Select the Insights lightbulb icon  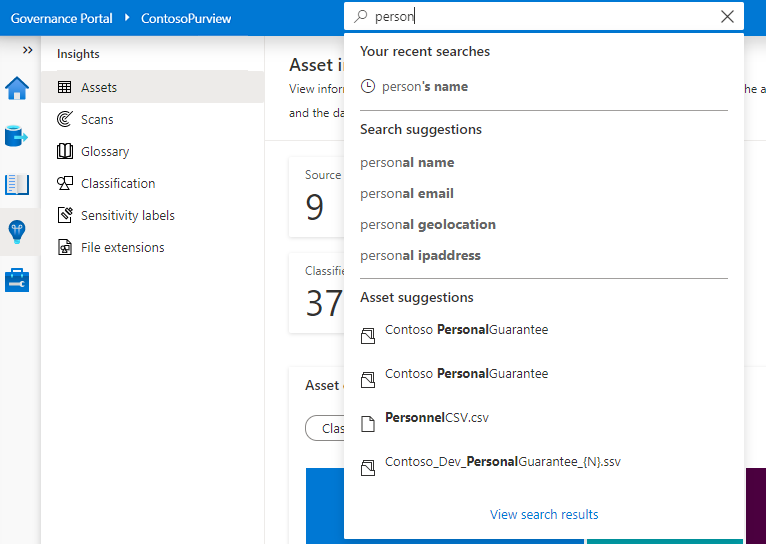(x=18, y=232)
